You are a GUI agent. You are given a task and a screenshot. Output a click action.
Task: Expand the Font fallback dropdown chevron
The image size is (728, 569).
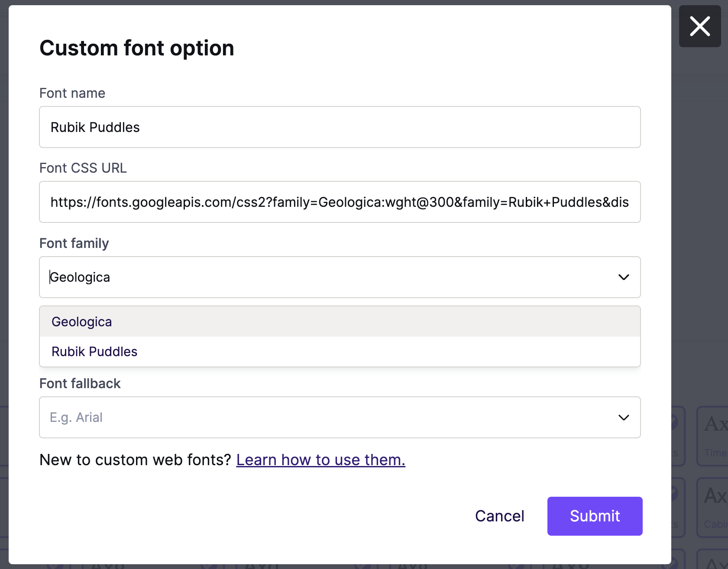click(623, 418)
